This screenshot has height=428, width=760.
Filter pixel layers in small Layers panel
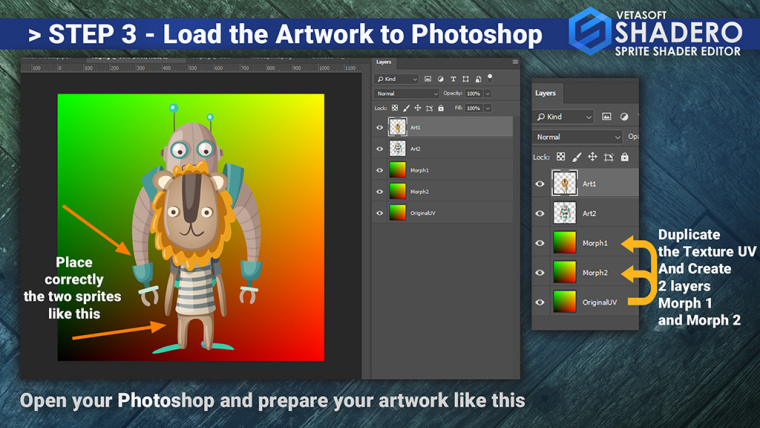[428, 79]
